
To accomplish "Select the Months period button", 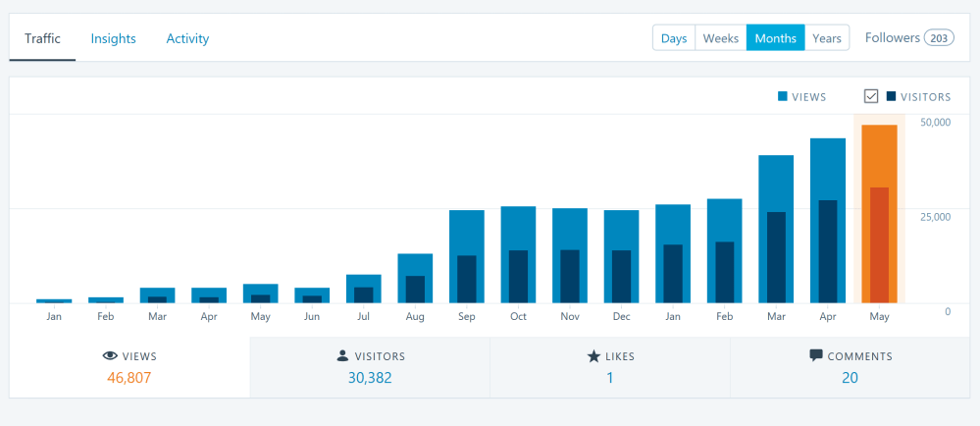I will pyautogui.click(x=776, y=38).
